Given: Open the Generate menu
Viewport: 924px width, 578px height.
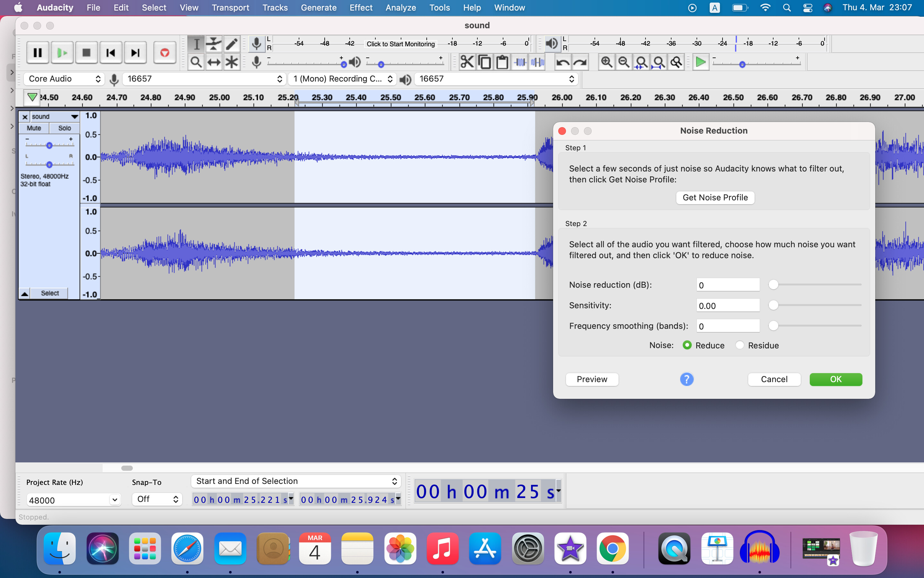Looking at the screenshot, I should 319,8.
